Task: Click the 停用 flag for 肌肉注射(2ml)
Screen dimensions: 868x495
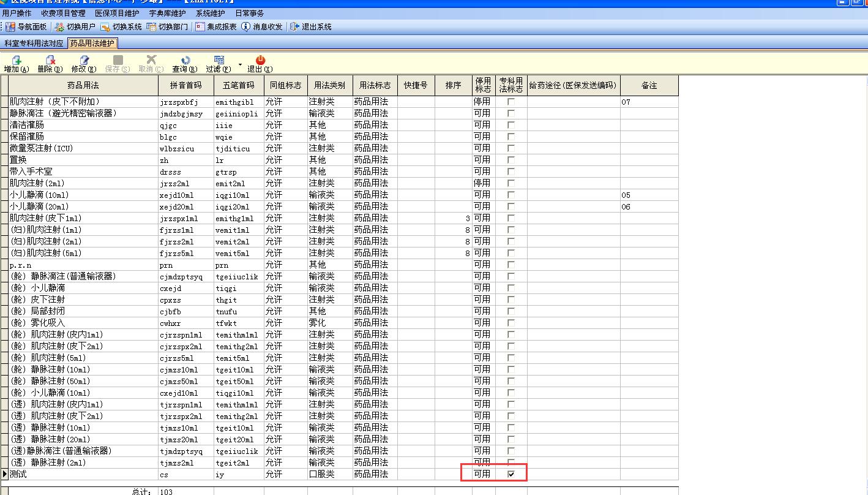Action: (482, 183)
